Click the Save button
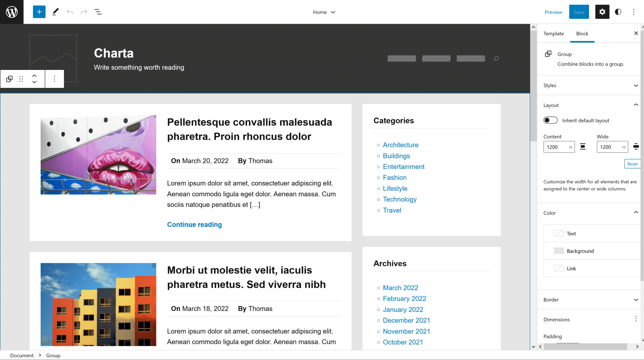The image size is (644, 360). tap(579, 12)
